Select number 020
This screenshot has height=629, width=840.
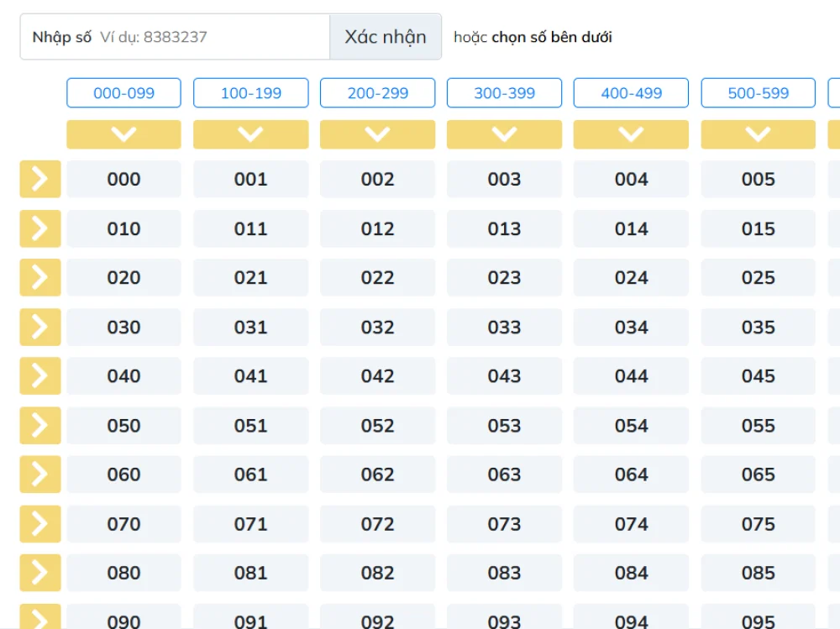coord(123,277)
